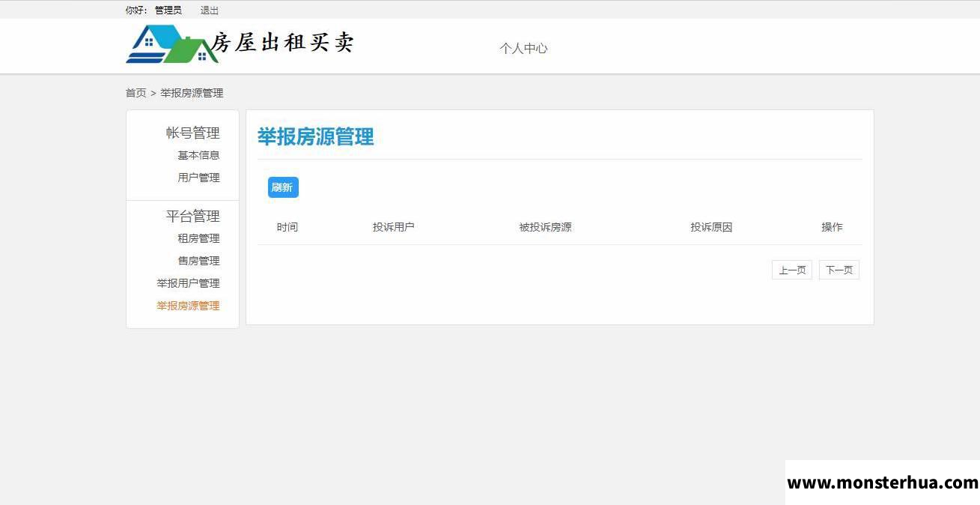
Task: Select the highlighted 举报房源管理 sidebar item
Action: point(188,306)
